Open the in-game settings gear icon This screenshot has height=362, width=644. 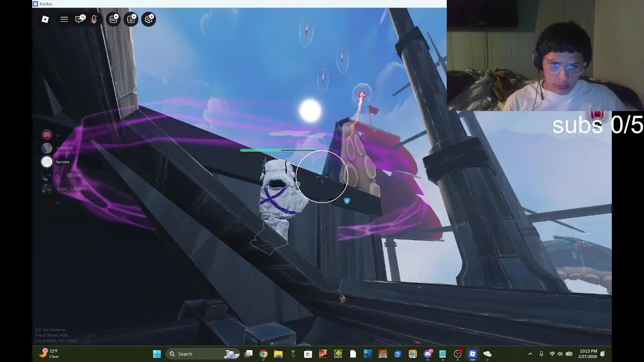148,19
